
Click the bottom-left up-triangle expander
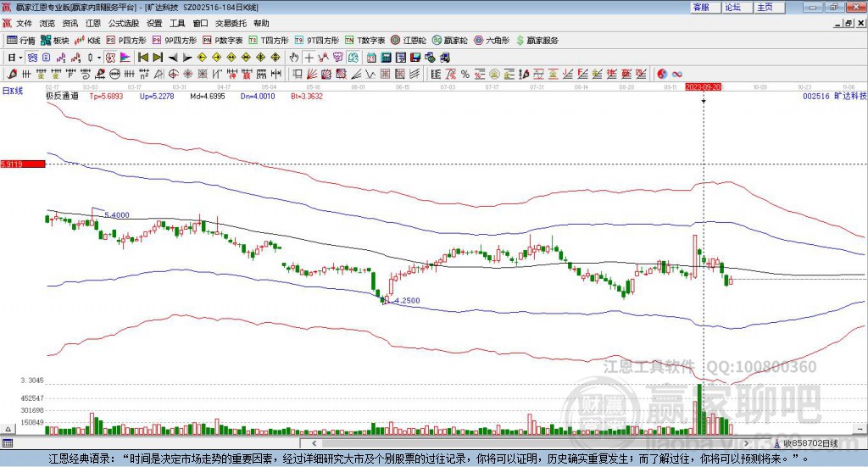[8, 429]
